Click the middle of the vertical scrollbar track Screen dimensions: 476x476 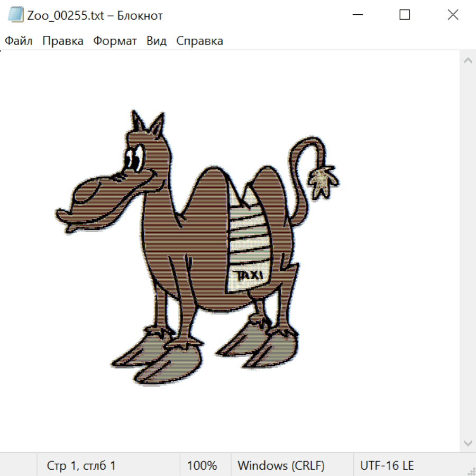point(468,251)
